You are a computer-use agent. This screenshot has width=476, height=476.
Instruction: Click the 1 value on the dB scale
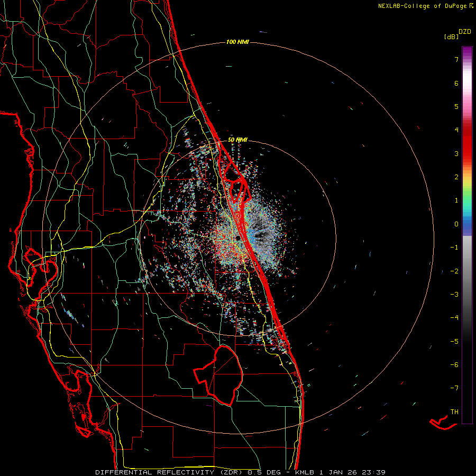pos(456,200)
